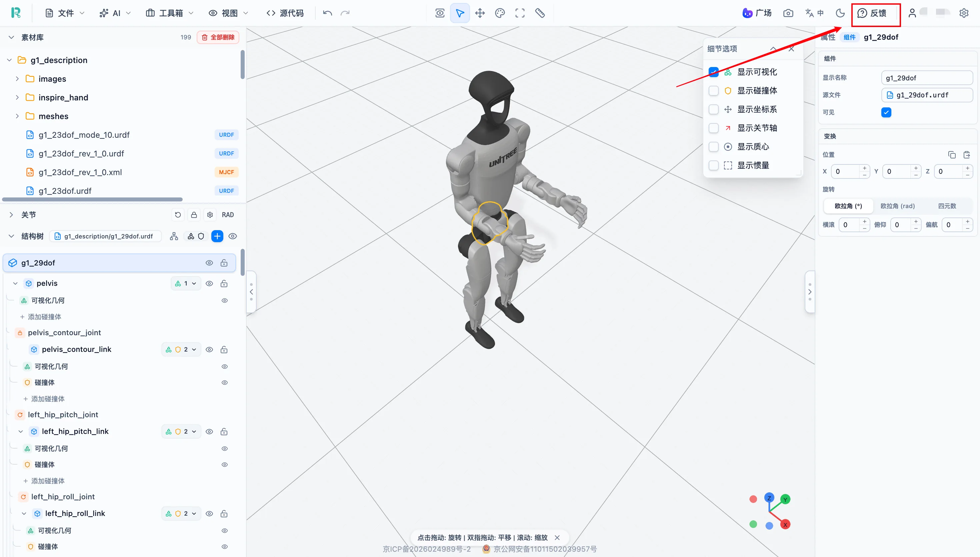Expand the 关节 section
Viewport: 980px width, 557px height.
11,214
